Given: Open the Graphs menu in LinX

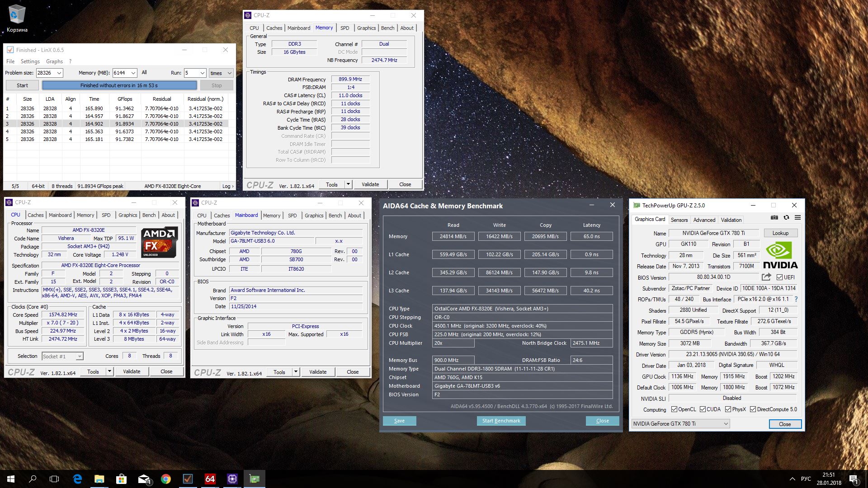Looking at the screenshot, I should click(54, 61).
